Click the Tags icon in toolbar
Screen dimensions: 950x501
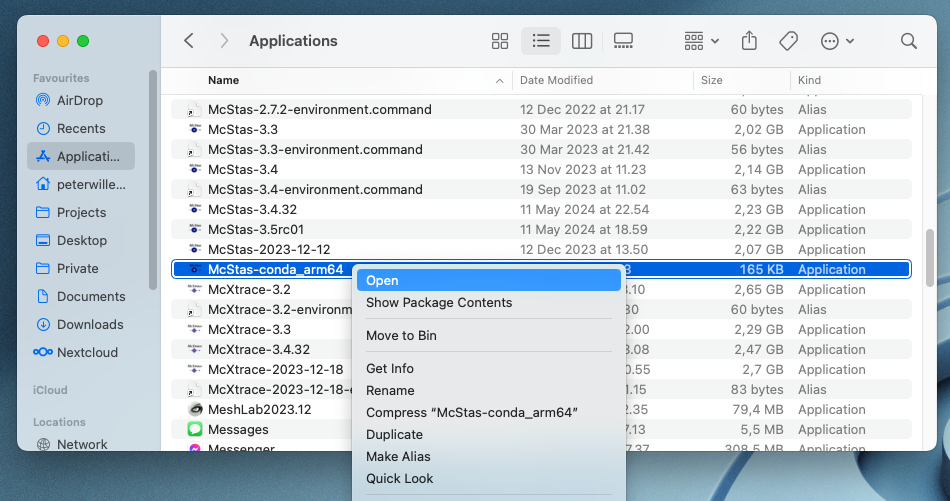click(788, 41)
